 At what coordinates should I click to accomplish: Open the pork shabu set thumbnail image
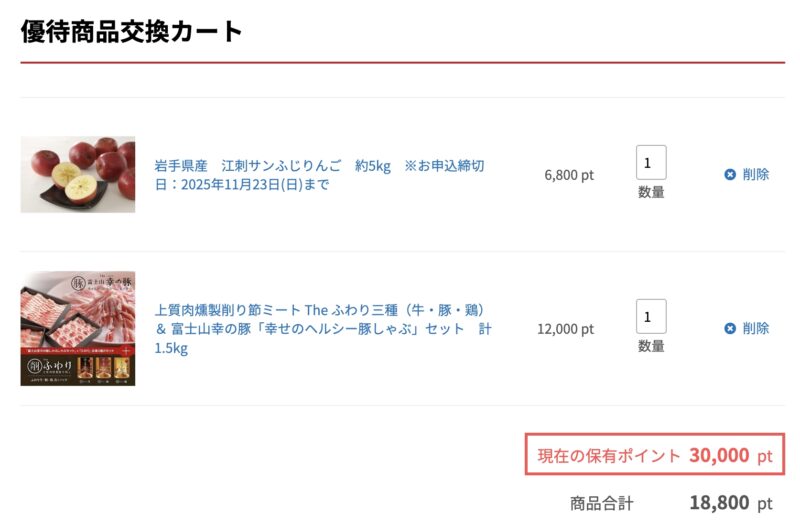[x=78, y=328]
